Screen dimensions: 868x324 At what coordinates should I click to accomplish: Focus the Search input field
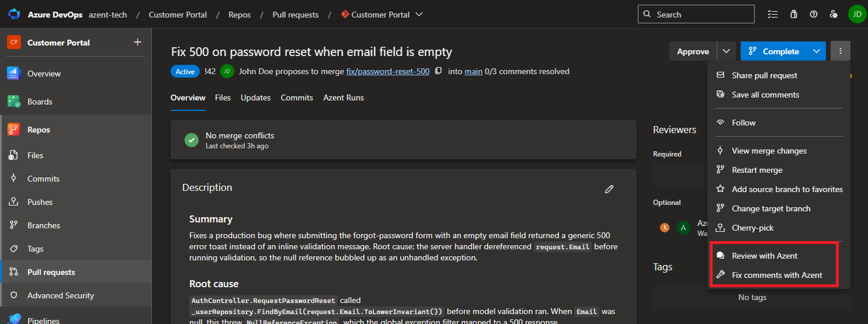696,14
